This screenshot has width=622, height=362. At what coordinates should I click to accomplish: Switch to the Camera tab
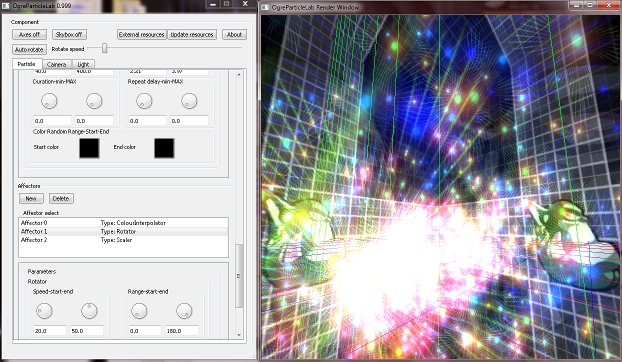[57, 64]
